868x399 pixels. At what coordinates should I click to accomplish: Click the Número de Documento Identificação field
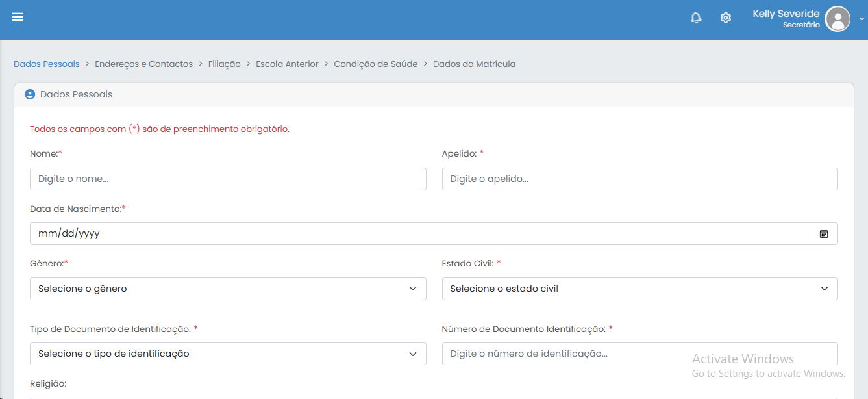coord(639,354)
